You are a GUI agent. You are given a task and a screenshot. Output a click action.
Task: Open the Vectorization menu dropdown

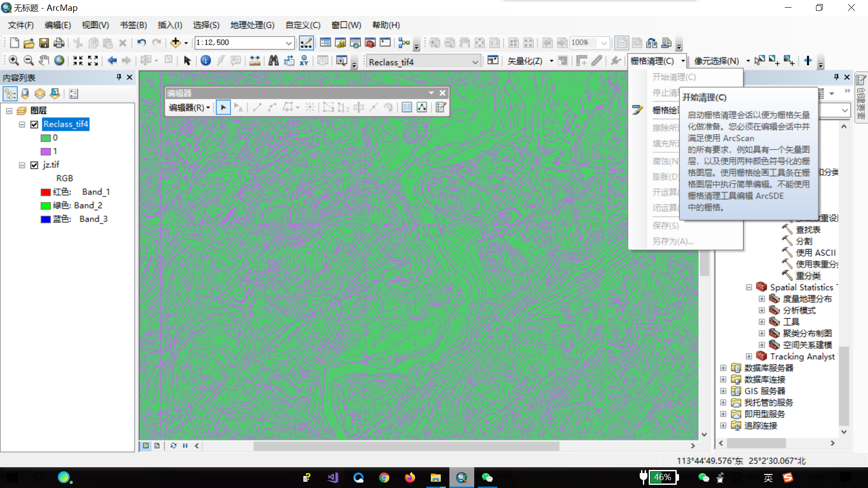pyautogui.click(x=530, y=61)
